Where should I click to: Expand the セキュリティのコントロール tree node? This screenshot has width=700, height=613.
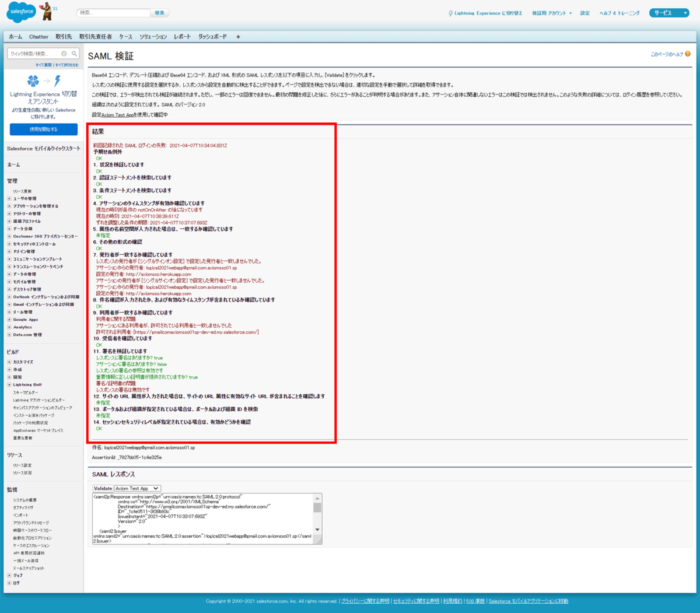click(x=9, y=244)
